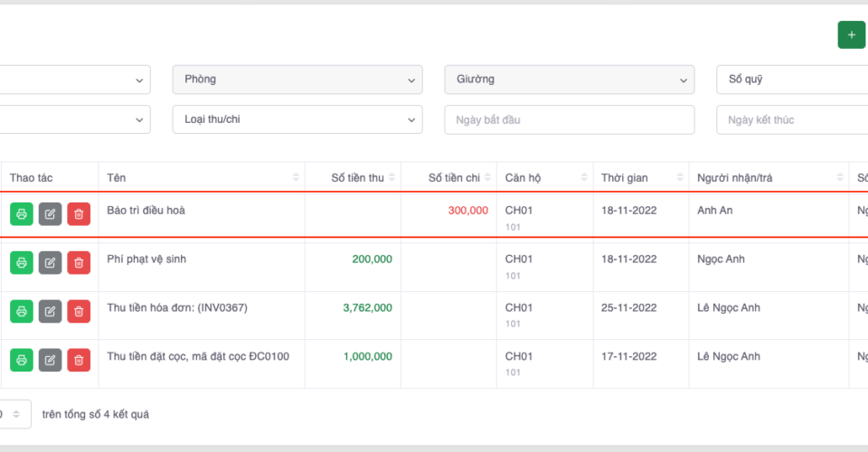Edit the Phí phạt vệ sinh entry
868x452 pixels.
click(51, 262)
